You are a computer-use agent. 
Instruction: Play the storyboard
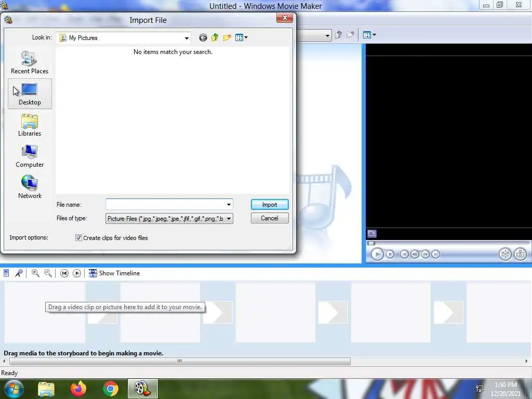click(77, 273)
